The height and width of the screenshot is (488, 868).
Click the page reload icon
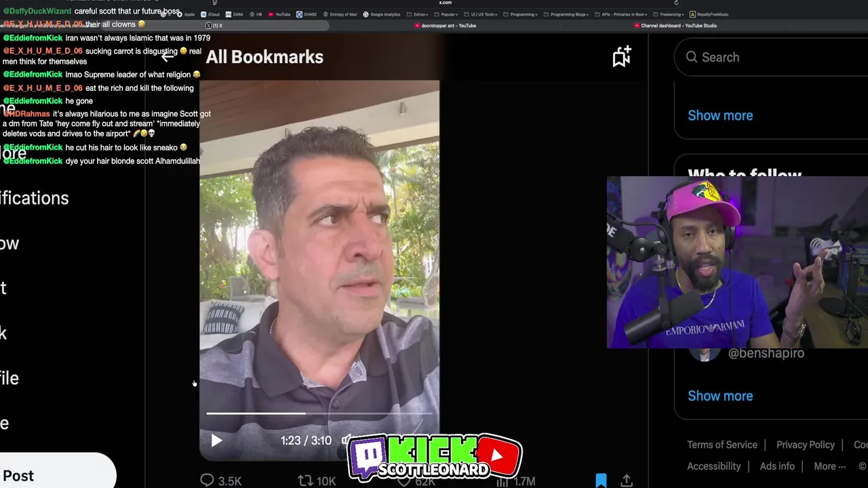tap(678, 3)
